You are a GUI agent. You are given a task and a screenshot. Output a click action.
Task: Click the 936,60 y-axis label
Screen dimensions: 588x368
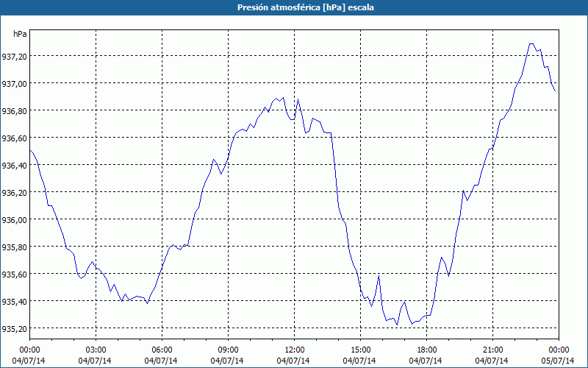pyautogui.click(x=14, y=138)
